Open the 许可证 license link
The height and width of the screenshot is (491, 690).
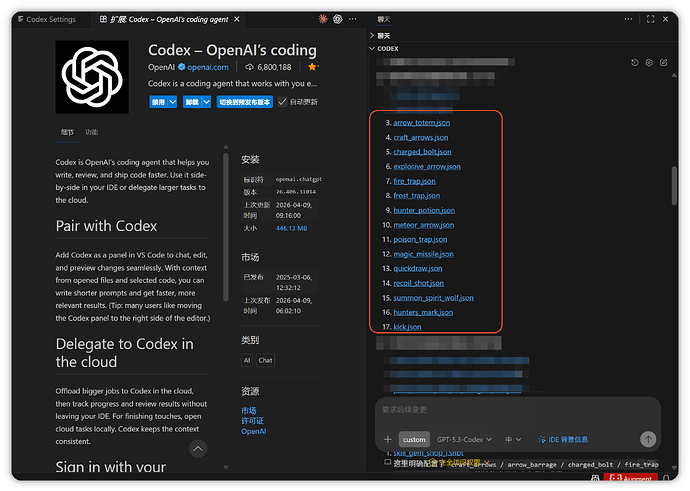point(253,421)
